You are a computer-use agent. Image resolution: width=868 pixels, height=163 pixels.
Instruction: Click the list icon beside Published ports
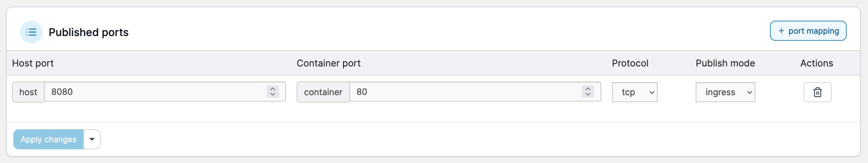[31, 32]
